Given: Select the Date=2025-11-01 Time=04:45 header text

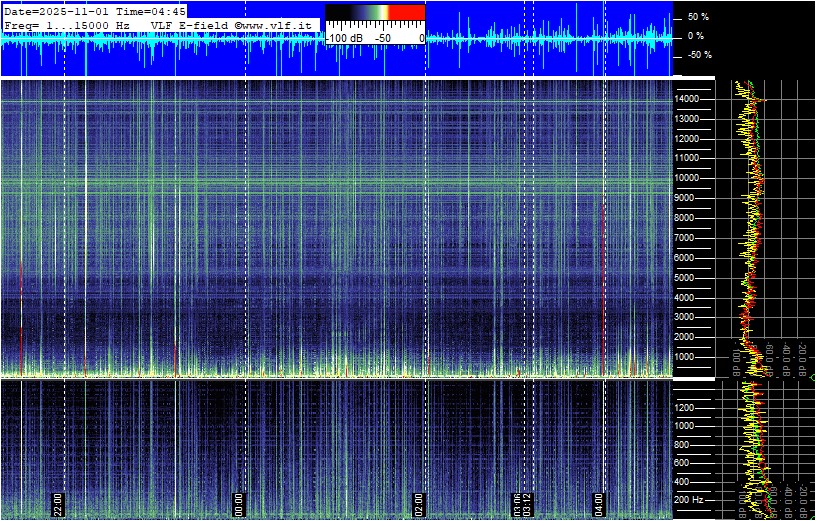Looking at the screenshot, I should [95, 11].
